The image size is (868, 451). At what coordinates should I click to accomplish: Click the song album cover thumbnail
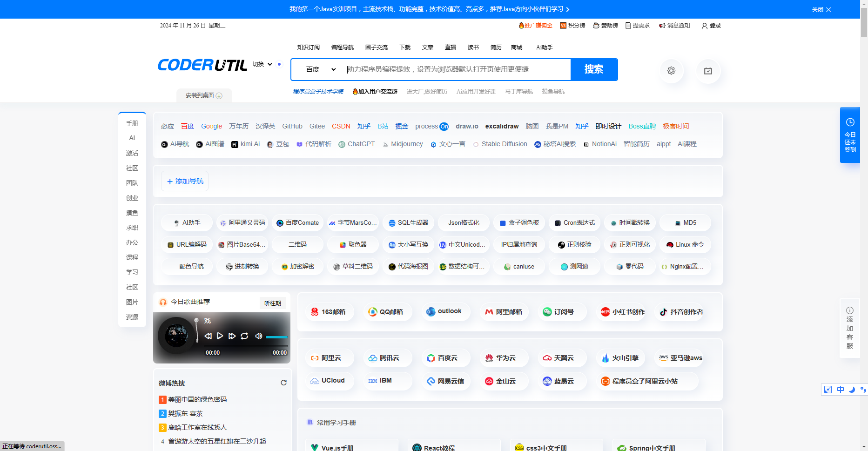coord(176,335)
